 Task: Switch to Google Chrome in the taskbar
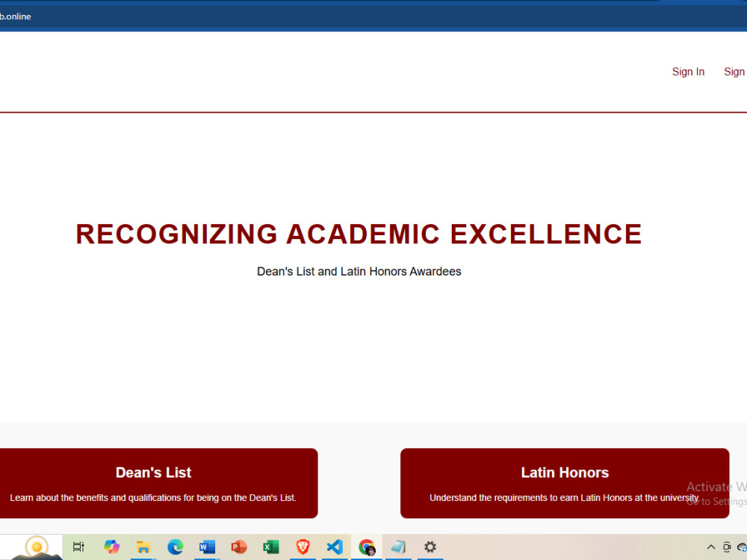[367, 547]
